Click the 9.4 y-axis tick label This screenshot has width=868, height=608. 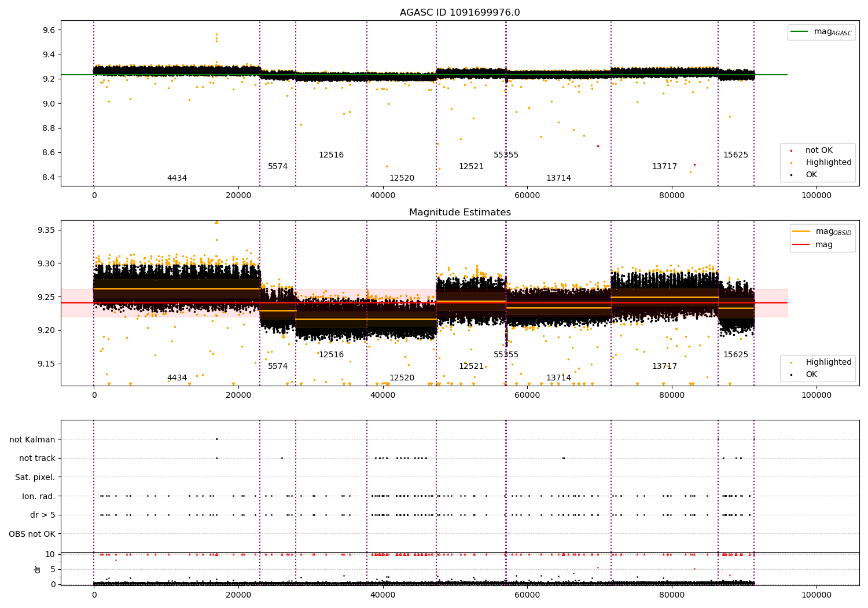click(49, 54)
